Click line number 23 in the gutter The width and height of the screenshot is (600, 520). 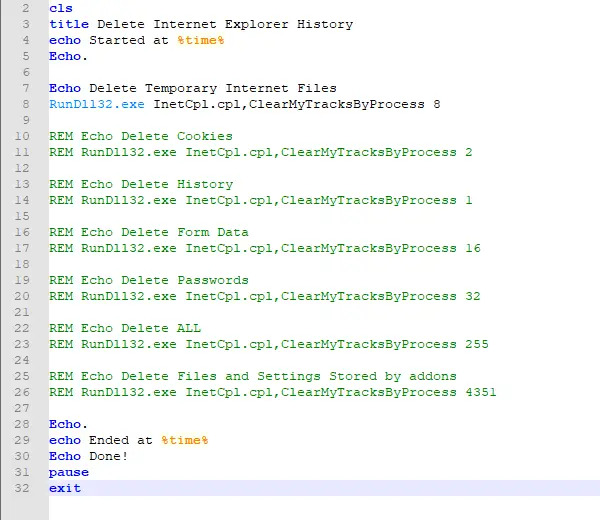click(22, 344)
